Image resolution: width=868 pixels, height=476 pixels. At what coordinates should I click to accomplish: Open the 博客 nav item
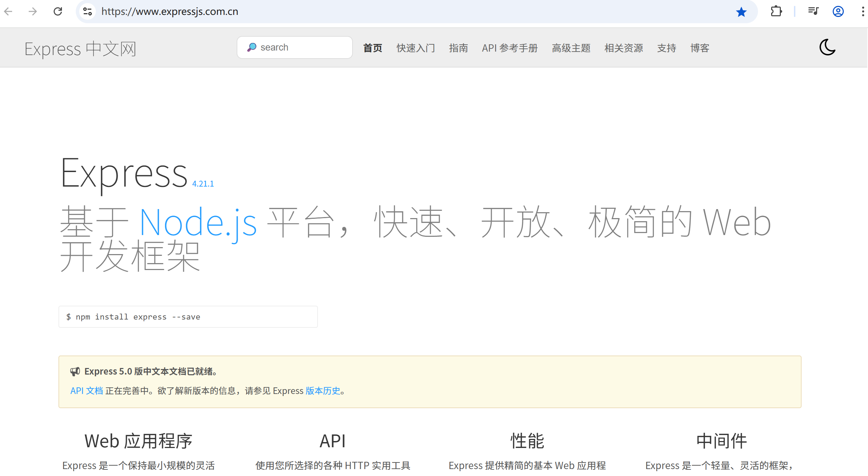[x=700, y=48]
